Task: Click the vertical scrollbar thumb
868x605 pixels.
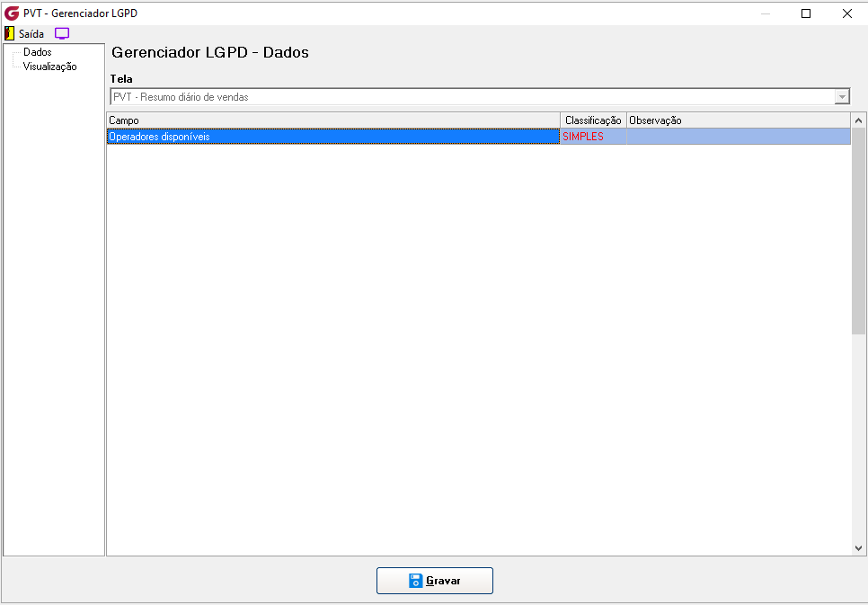Action: click(x=859, y=231)
